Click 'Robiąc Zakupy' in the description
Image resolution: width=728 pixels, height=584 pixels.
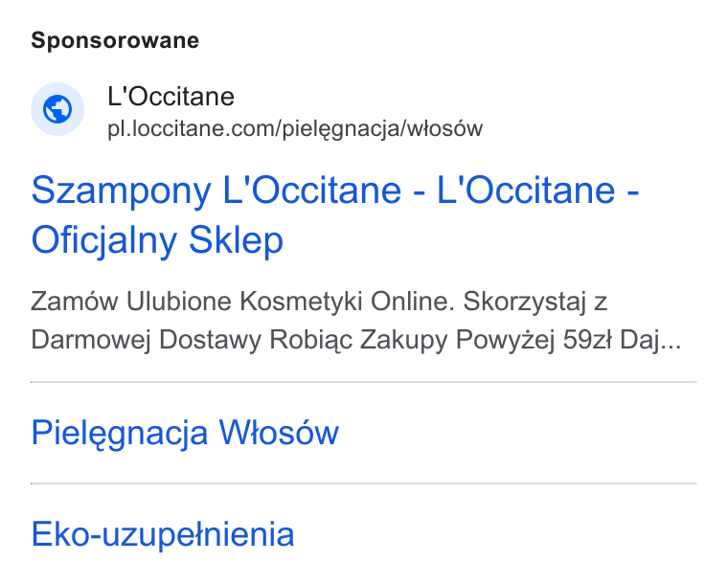pos(358,340)
